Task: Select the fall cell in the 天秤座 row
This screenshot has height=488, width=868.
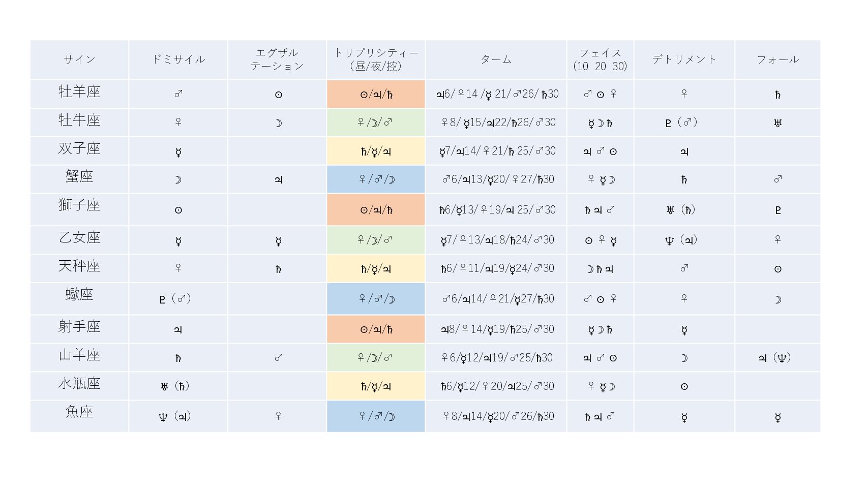Action: pos(777,268)
